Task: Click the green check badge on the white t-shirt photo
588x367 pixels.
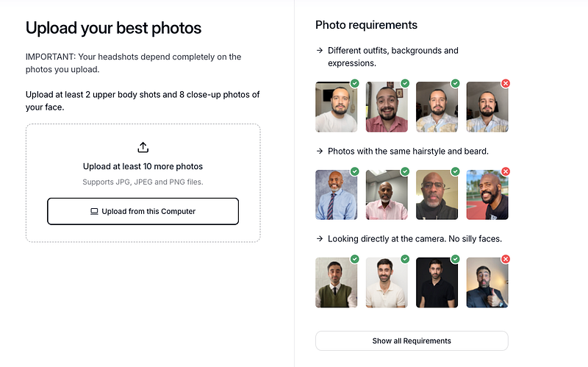Action: click(x=355, y=83)
